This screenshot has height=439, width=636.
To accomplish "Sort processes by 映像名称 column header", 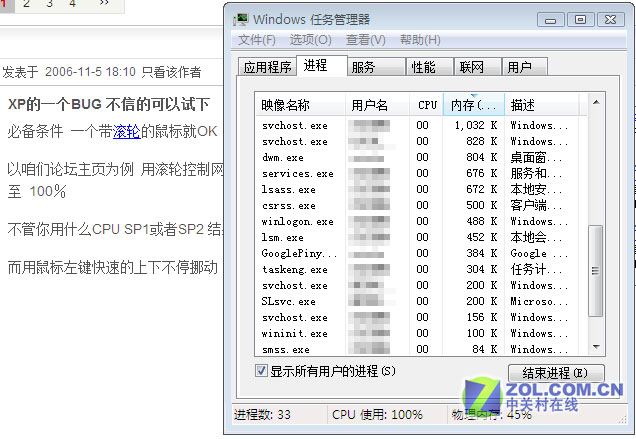I will pos(300,105).
